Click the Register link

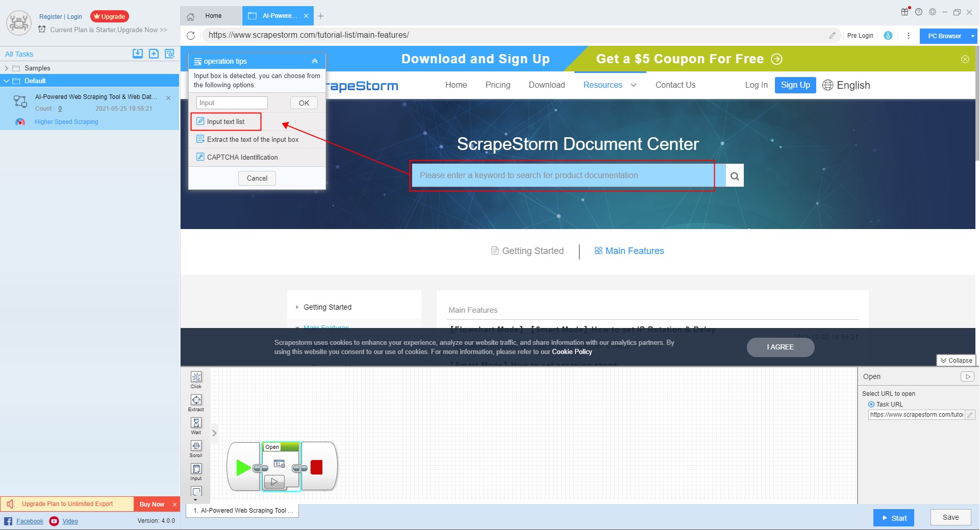(51, 16)
